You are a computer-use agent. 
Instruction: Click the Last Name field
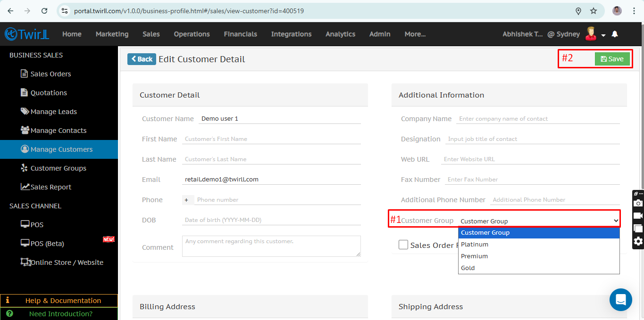pos(271,159)
